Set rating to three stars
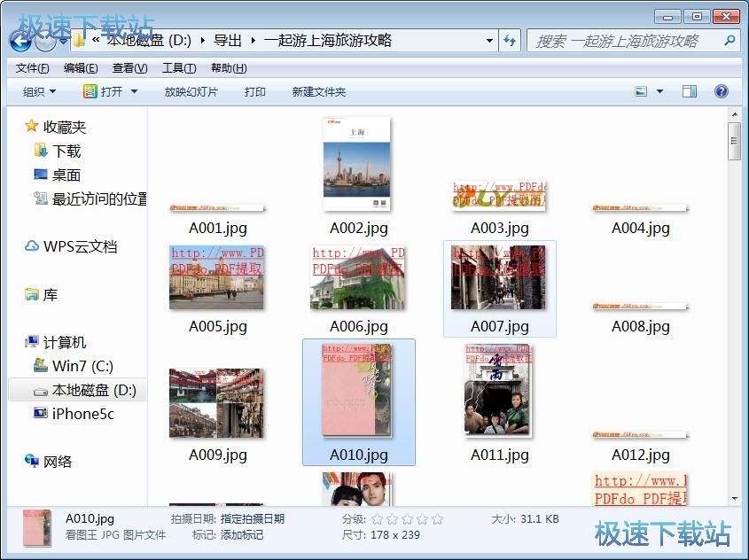Image resolution: width=749 pixels, height=560 pixels. (x=407, y=519)
